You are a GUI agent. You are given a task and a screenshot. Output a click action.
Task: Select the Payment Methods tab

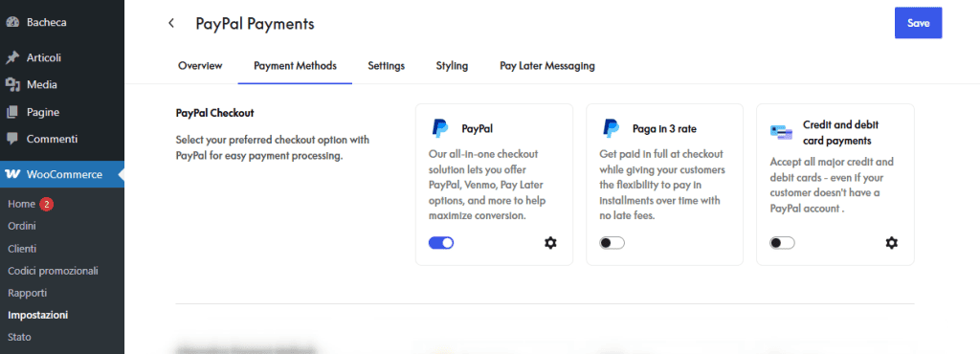click(x=295, y=66)
